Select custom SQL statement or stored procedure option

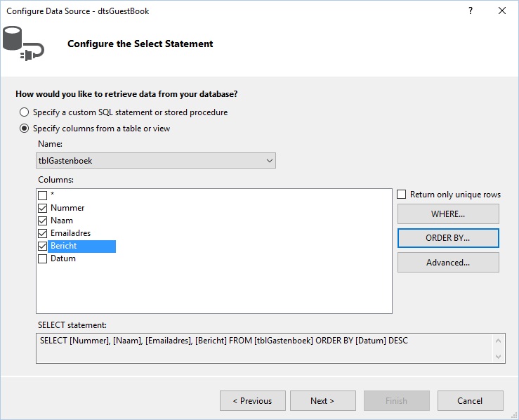click(x=24, y=112)
